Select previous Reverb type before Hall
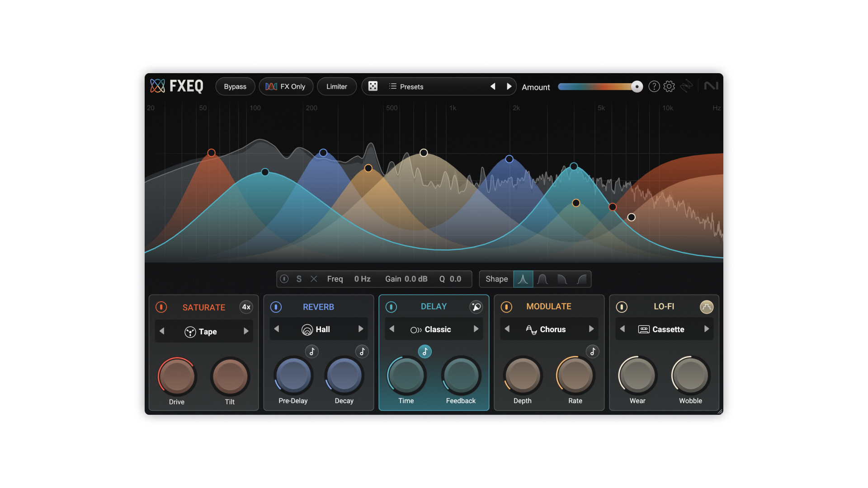 [x=277, y=329]
